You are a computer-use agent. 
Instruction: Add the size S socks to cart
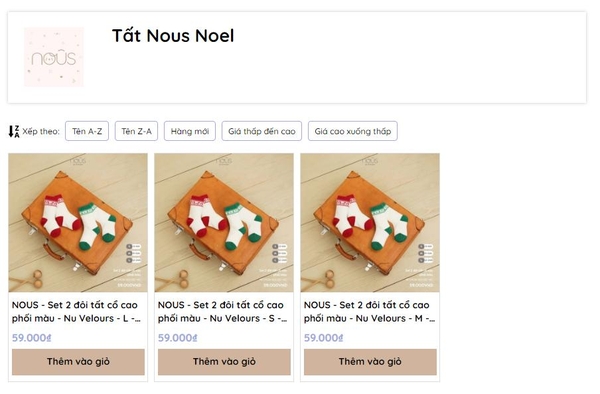coord(224,361)
